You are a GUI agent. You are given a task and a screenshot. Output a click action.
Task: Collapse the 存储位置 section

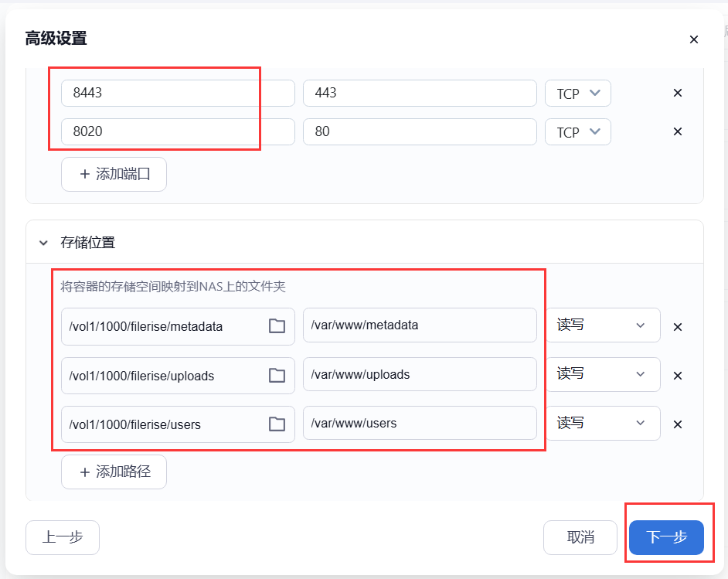pyautogui.click(x=43, y=243)
